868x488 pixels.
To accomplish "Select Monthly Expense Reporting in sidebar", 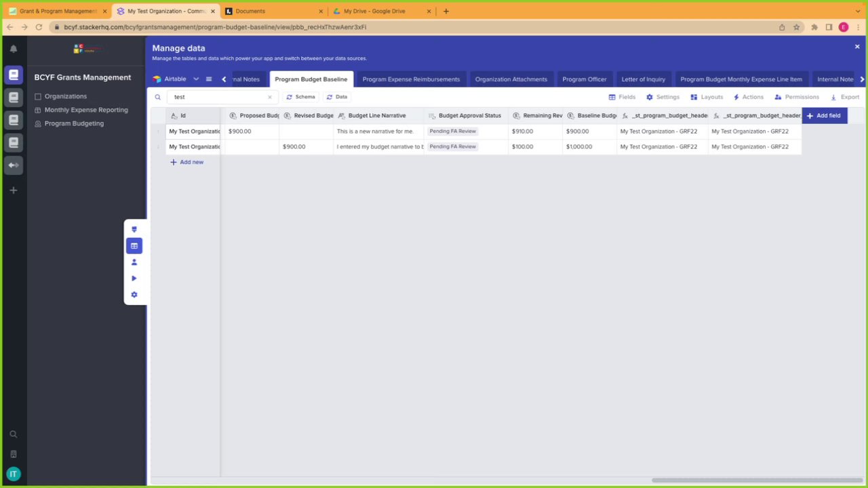I will [85, 110].
